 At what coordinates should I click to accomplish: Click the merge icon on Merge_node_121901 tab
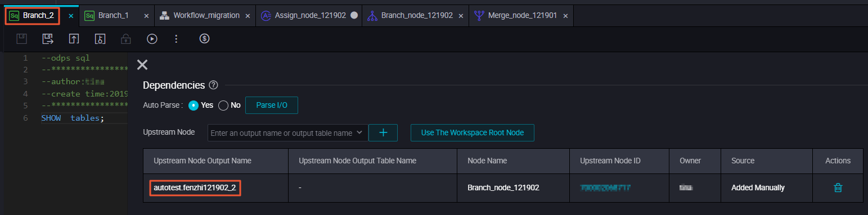coord(479,16)
